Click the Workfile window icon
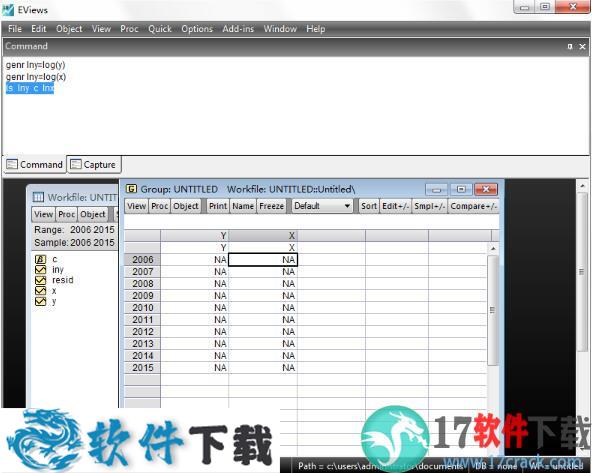592x473 pixels. [38, 197]
